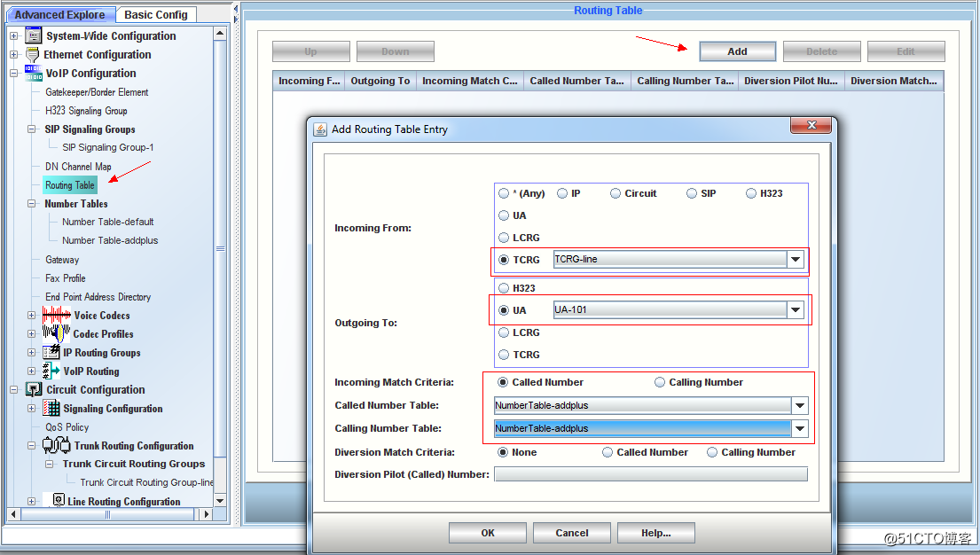Expand the Ethernet Configuration node

pos(14,54)
